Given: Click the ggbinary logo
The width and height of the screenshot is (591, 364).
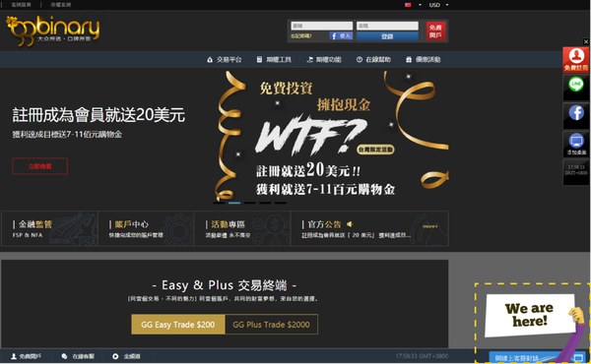Looking at the screenshot, I should tap(53, 30).
